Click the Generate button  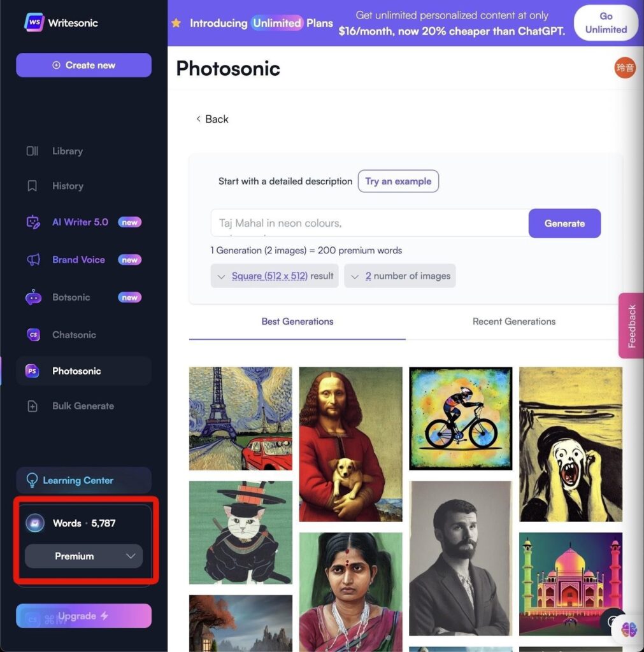(564, 223)
